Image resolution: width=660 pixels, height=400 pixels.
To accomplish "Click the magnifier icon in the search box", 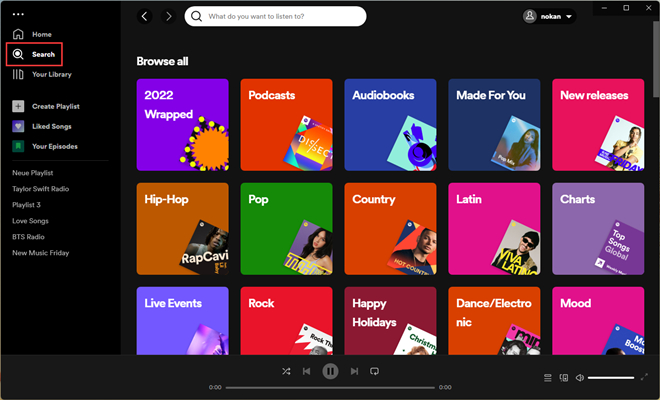I will [196, 16].
